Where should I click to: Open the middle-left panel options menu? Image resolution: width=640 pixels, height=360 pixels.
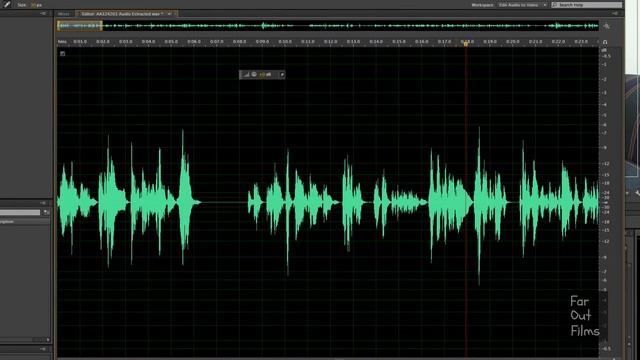coord(43,203)
